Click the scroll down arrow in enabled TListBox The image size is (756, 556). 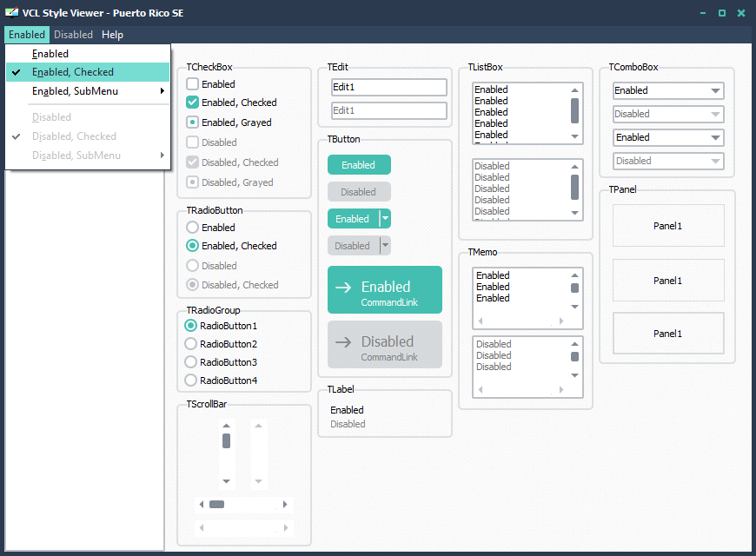(574, 136)
